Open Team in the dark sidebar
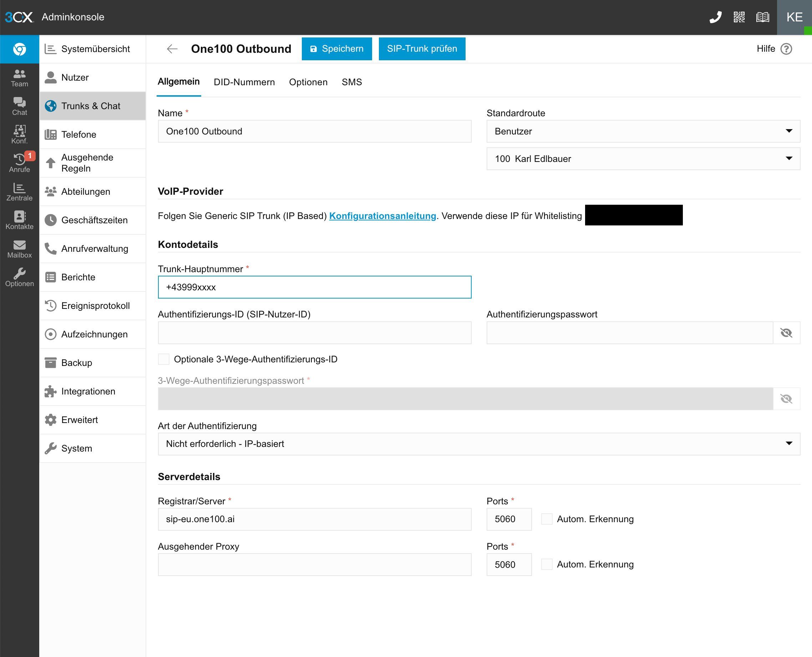Image resolution: width=812 pixels, height=657 pixels. pyautogui.click(x=19, y=78)
